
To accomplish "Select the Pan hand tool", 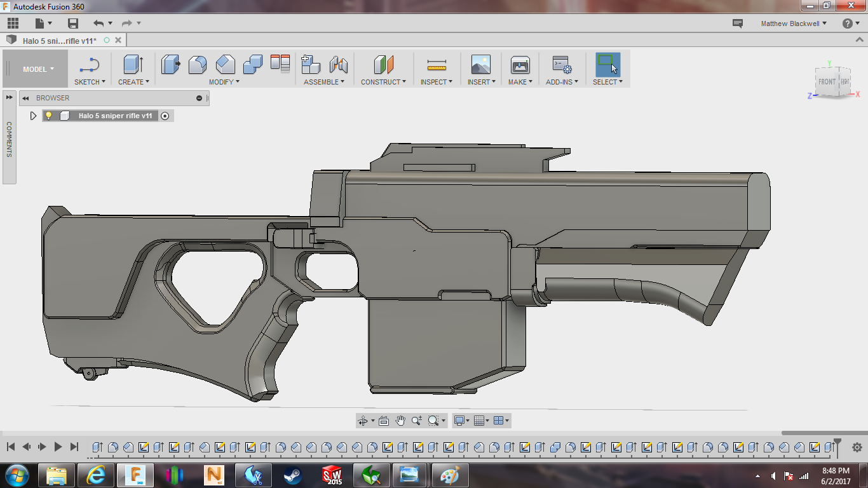I will click(400, 421).
